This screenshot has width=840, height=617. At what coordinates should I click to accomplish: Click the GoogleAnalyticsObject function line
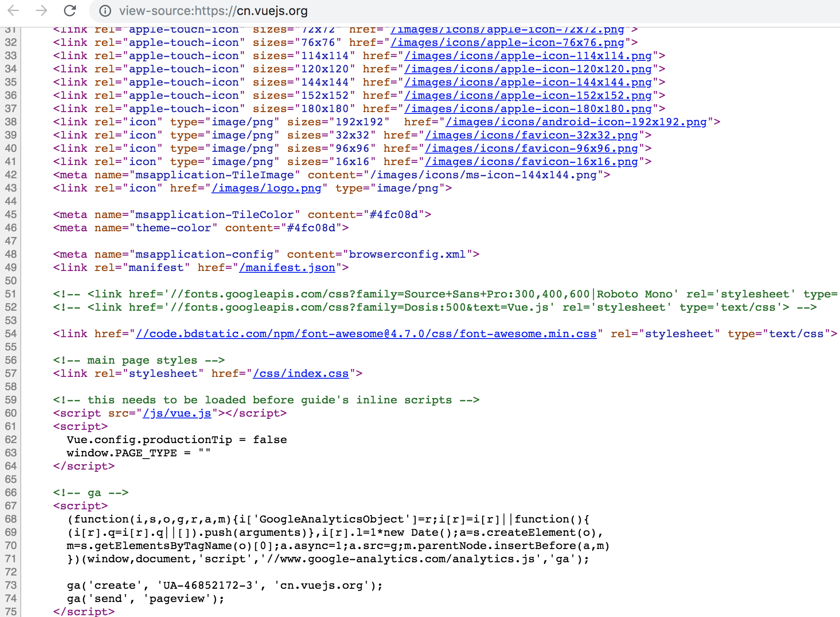(328, 519)
